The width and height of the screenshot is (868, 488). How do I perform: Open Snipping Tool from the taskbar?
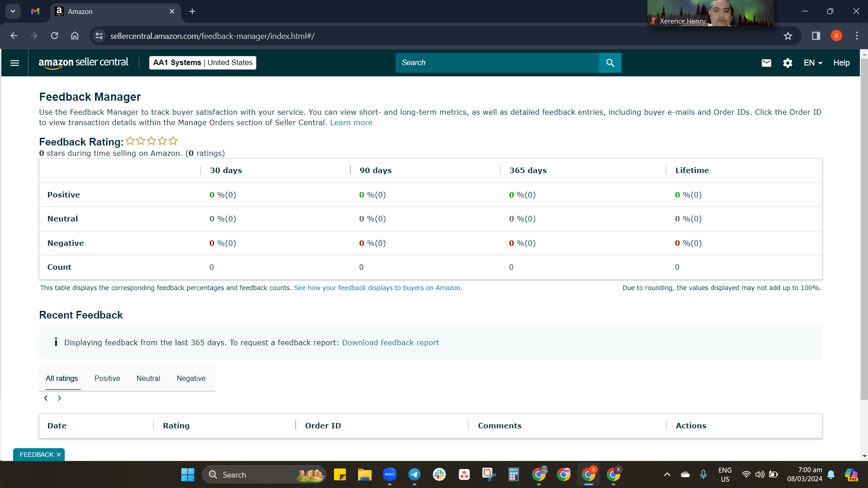(x=489, y=475)
